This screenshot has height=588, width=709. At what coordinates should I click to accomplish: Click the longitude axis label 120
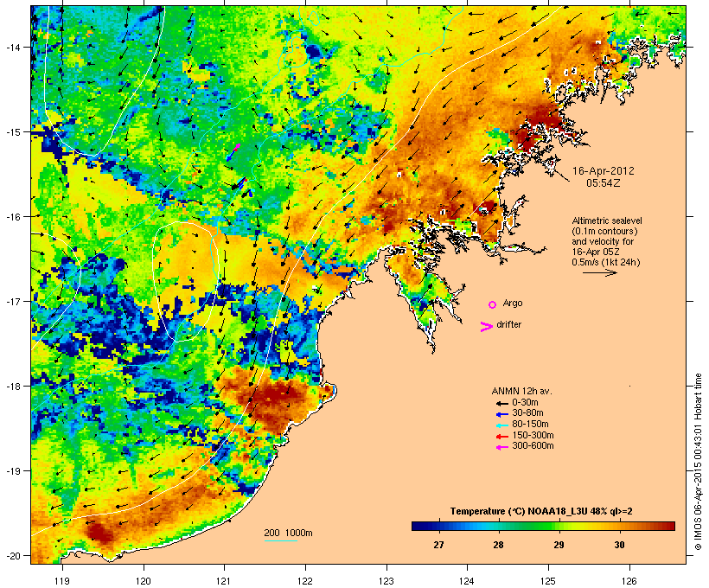click(144, 581)
